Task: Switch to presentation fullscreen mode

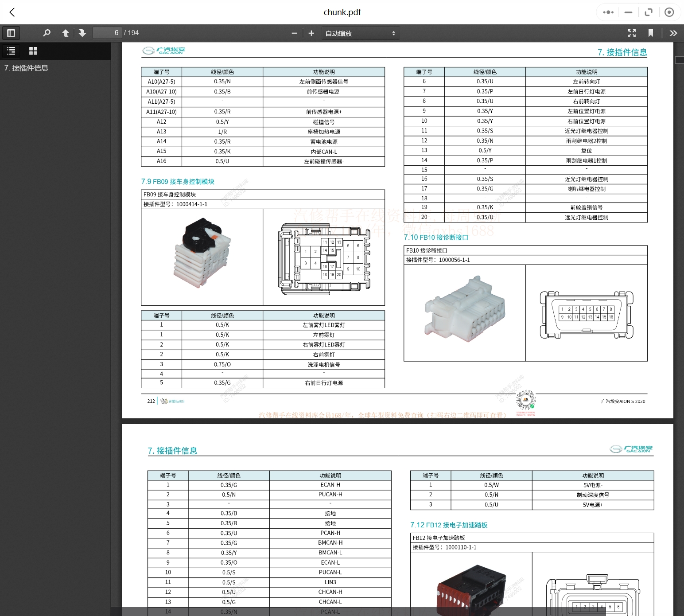Action: pos(632,33)
